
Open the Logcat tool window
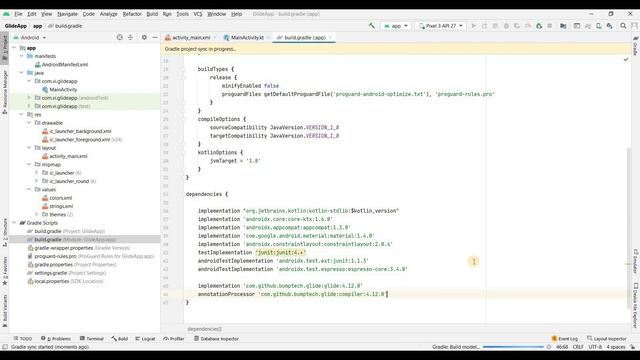[x=145, y=338]
